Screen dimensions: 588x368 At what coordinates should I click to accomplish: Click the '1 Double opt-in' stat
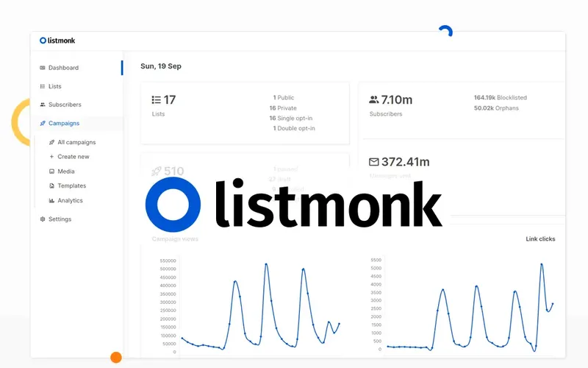point(294,128)
